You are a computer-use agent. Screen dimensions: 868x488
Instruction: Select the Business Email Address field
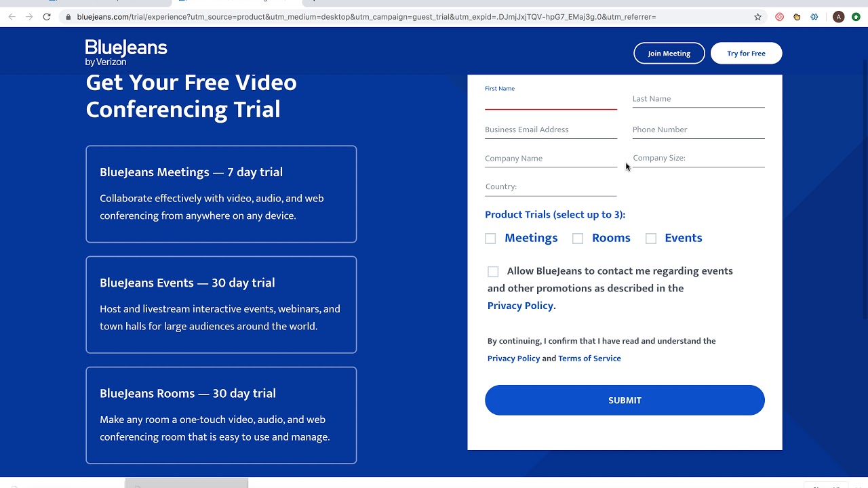pos(551,129)
